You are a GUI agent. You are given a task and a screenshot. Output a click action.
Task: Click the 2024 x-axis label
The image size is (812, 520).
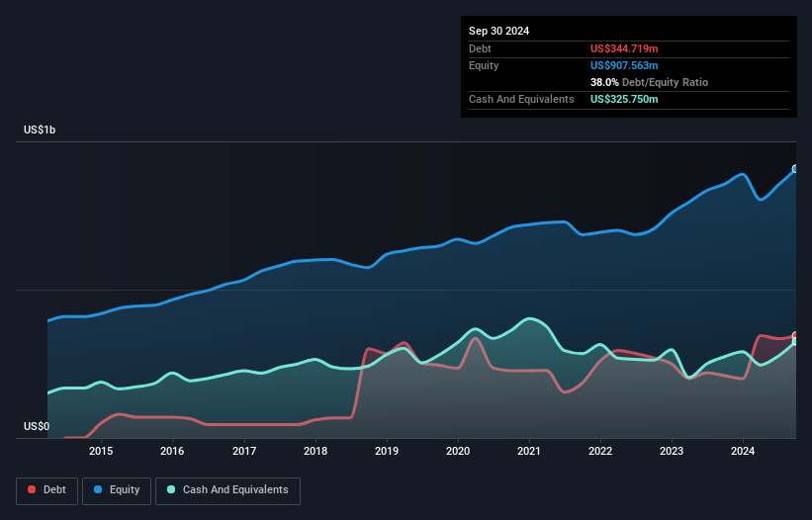point(743,451)
